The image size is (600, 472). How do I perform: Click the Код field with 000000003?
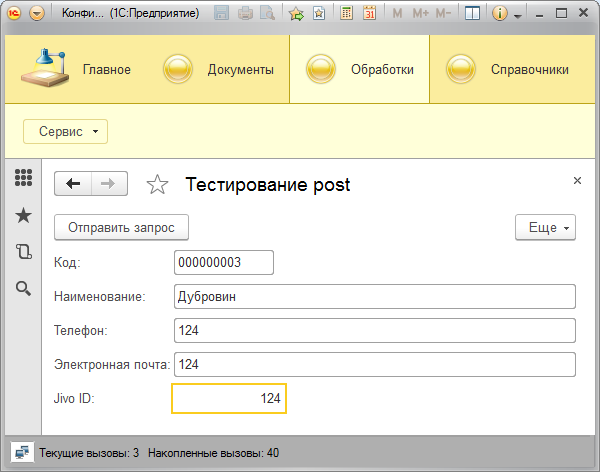point(224,263)
